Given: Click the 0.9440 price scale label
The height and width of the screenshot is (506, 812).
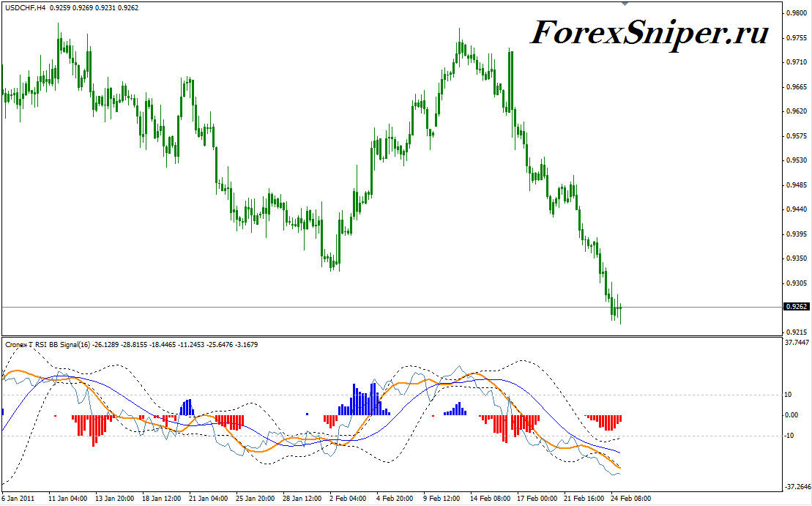Looking at the screenshot, I should click(796, 209).
